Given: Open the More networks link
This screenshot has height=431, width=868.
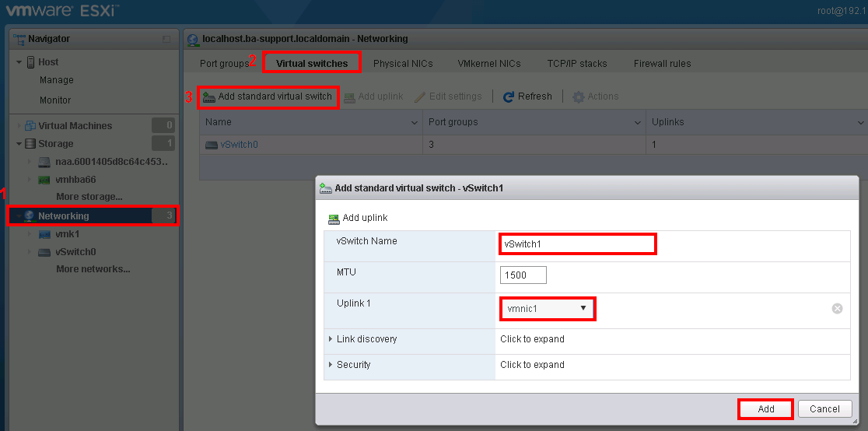Looking at the screenshot, I should 93,269.
